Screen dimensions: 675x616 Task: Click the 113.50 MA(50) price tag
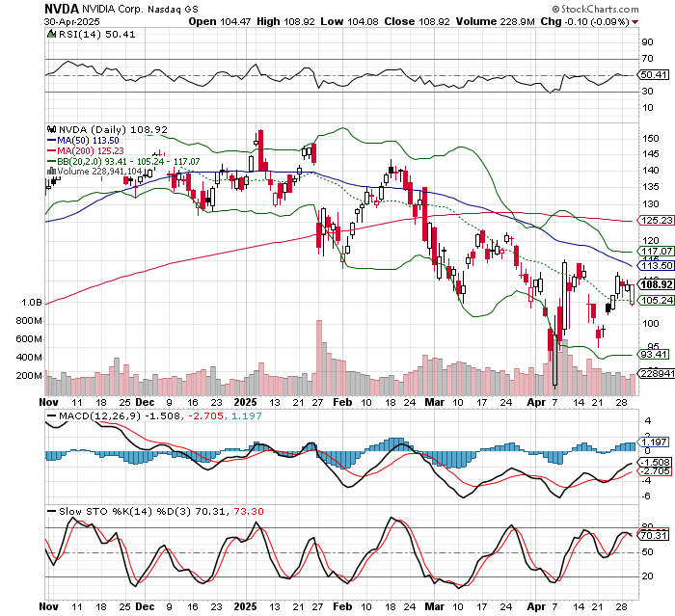pyautogui.click(x=655, y=266)
